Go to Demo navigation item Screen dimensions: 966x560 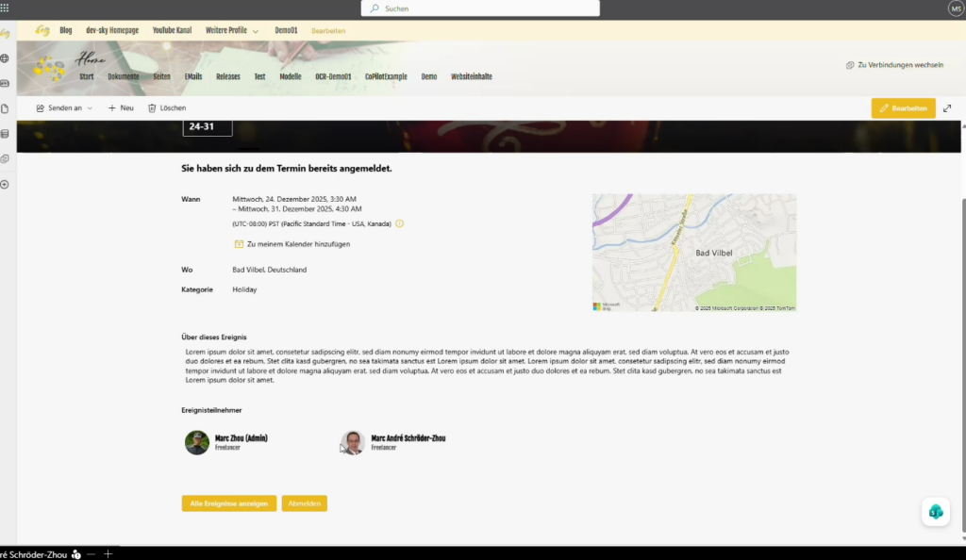[x=429, y=77]
